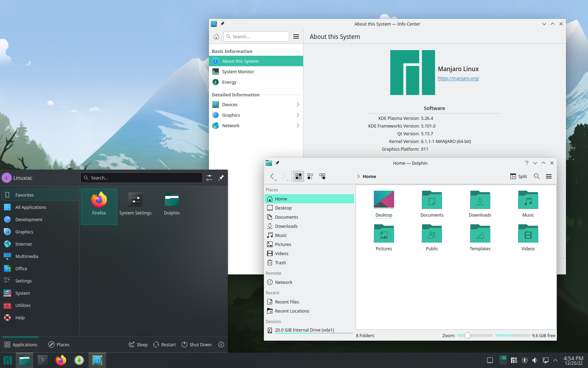Select All Applications category in launcher

point(40,207)
